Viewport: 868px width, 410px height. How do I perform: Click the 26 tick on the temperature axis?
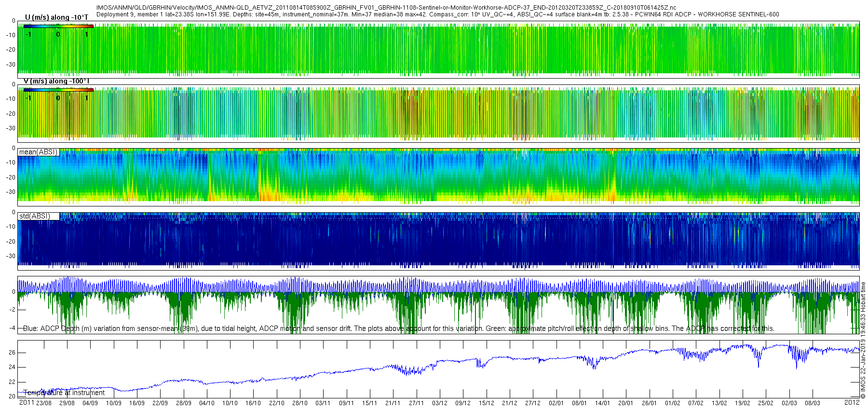point(12,353)
